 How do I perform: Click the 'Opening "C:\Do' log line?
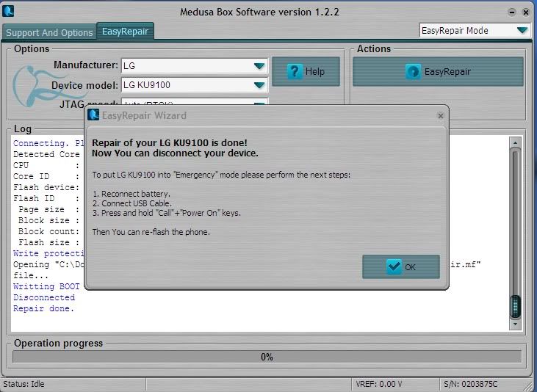(x=48, y=264)
